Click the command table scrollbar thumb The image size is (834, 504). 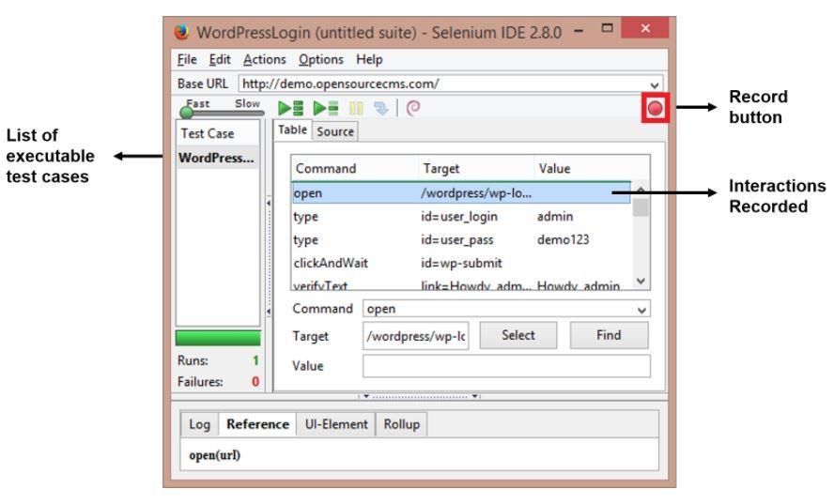(x=641, y=206)
